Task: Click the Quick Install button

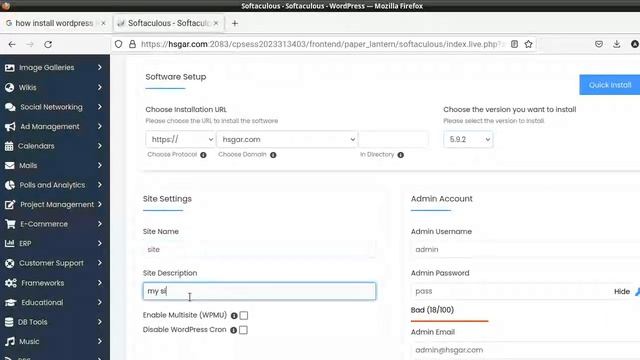Action: coord(610,85)
